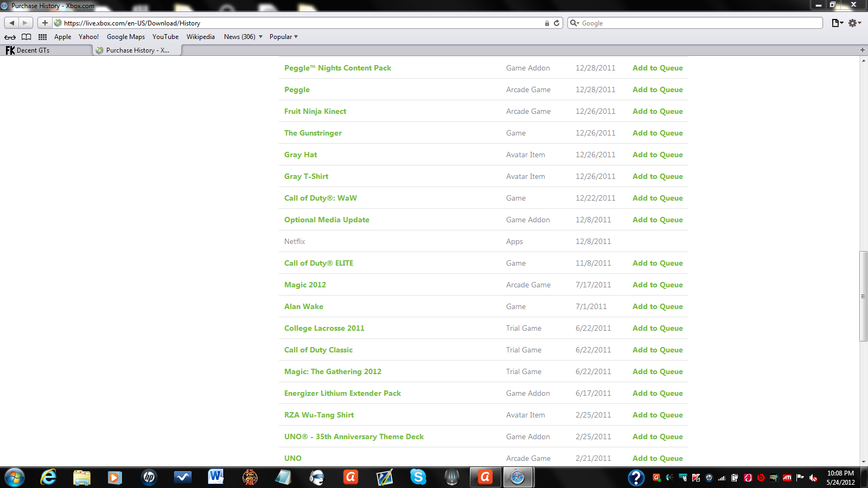This screenshot has height=488, width=868.
Task: Open Microsoft Word from the taskbar
Action: (216, 477)
